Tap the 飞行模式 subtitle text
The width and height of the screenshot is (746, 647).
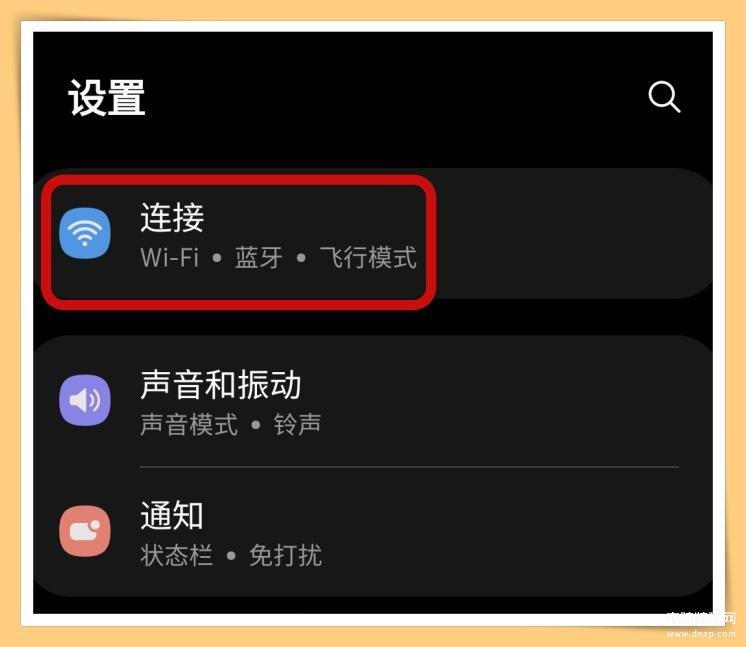point(368,257)
